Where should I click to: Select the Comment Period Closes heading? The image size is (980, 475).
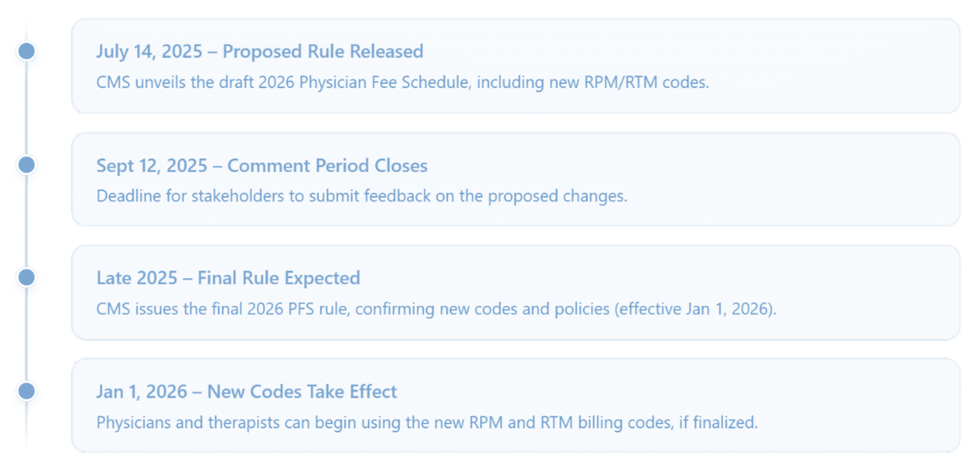pos(262,166)
